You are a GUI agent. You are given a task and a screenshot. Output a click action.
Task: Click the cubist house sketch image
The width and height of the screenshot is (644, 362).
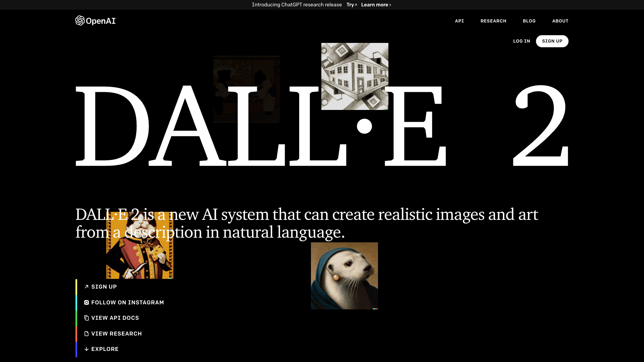click(x=355, y=76)
